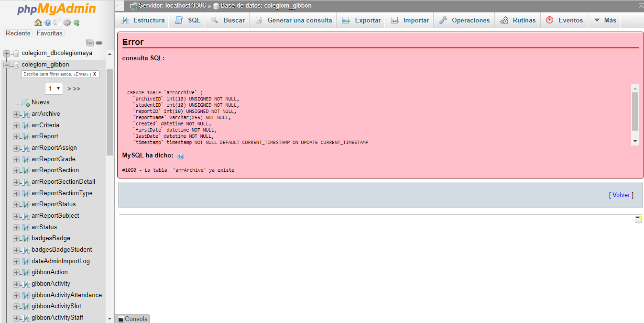Open the Operaciones tab
The image size is (644, 323).
[x=464, y=20]
